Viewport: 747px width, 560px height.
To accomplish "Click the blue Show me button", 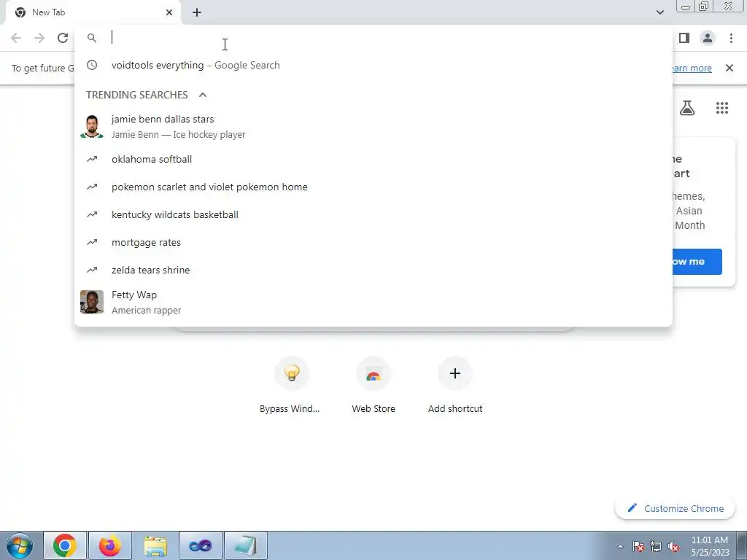I will pyautogui.click(x=697, y=262).
